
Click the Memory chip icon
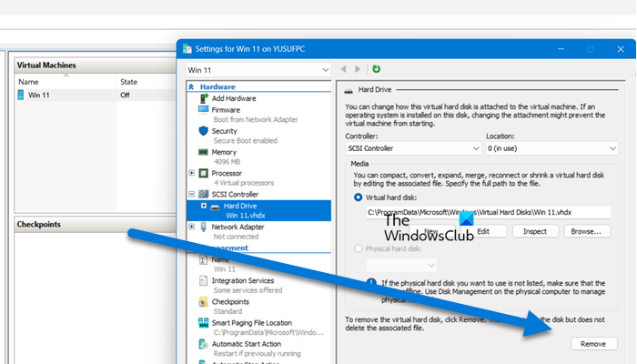[203, 152]
